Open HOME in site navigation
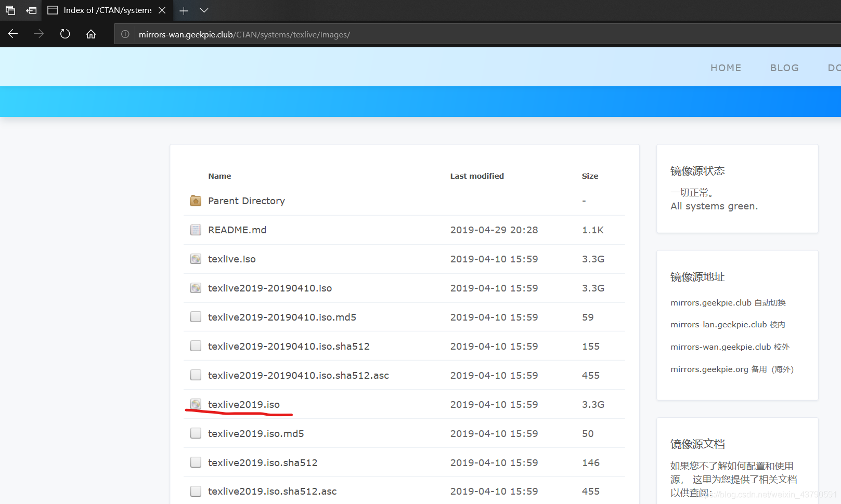This screenshot has height=504, width=841. [x=726, y=68]
